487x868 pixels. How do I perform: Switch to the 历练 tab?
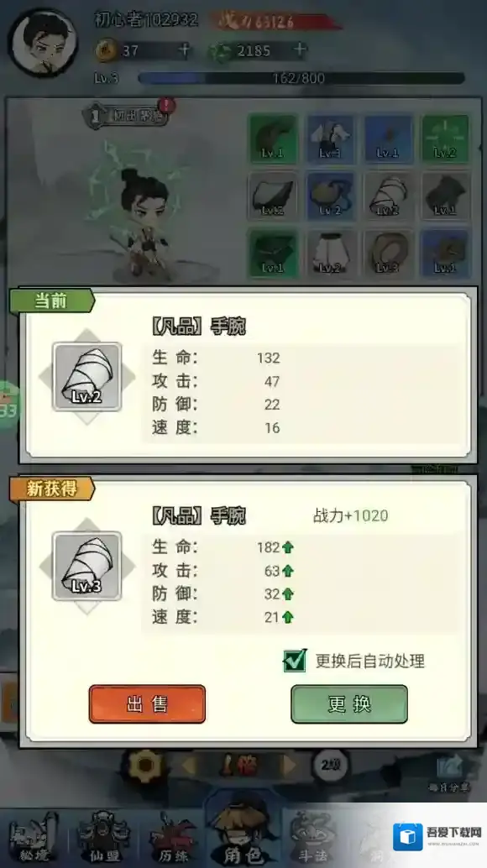pyautogui.click(x=173, y=836)
